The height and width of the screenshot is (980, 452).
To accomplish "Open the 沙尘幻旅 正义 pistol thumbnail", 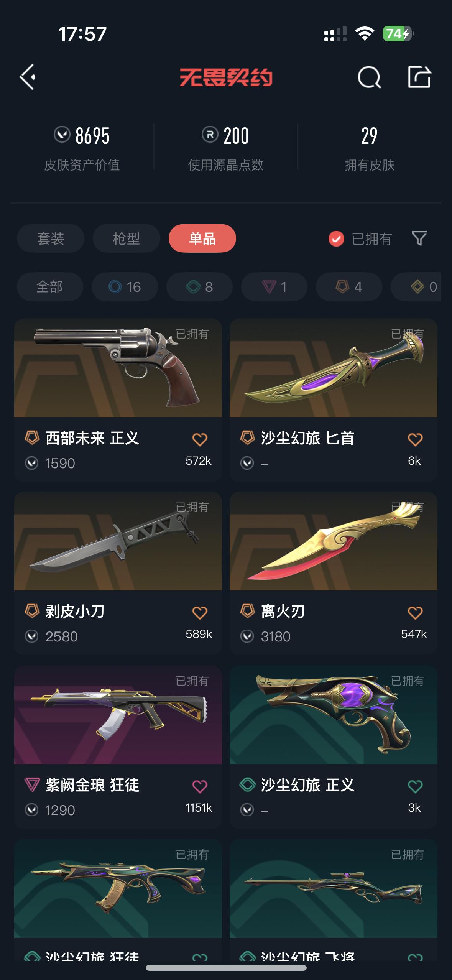I will click(x=334, y=715).
